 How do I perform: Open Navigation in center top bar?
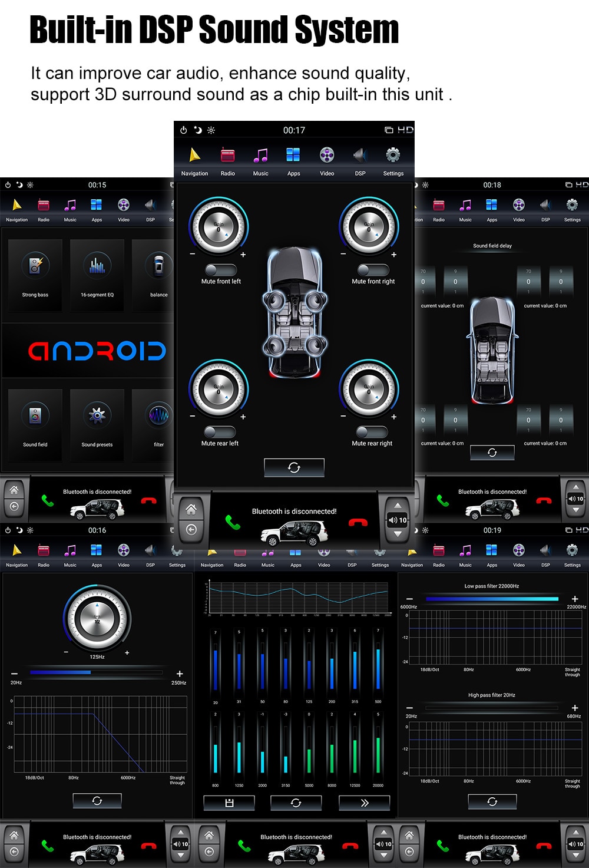pyautogui.click(x=194, y=161)
